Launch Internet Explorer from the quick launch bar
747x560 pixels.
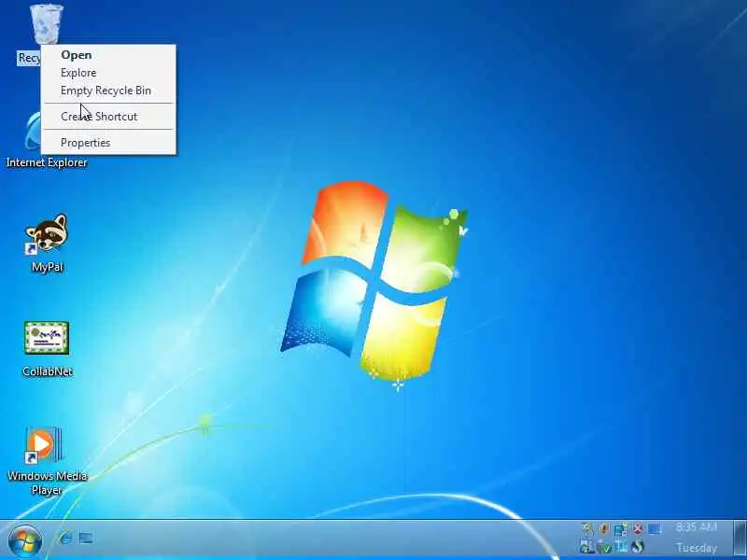[x=65, y=539]
